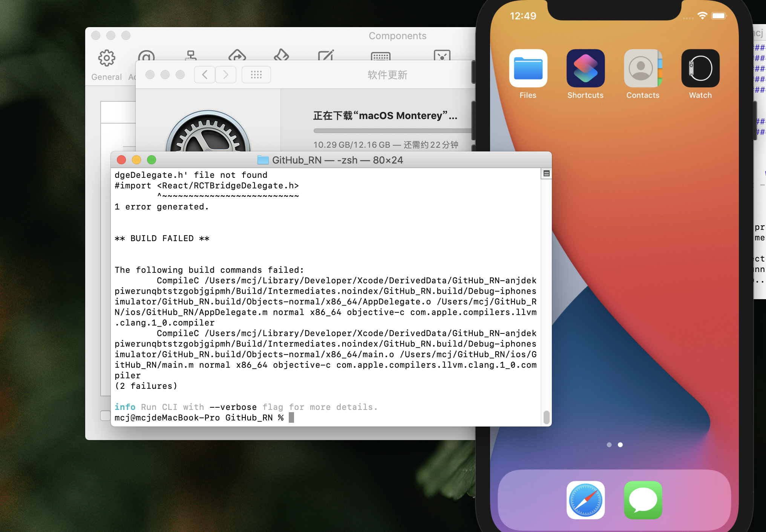The image size is (766, 532).
Task: Open the Contacts app
Action: coord(643,69)
